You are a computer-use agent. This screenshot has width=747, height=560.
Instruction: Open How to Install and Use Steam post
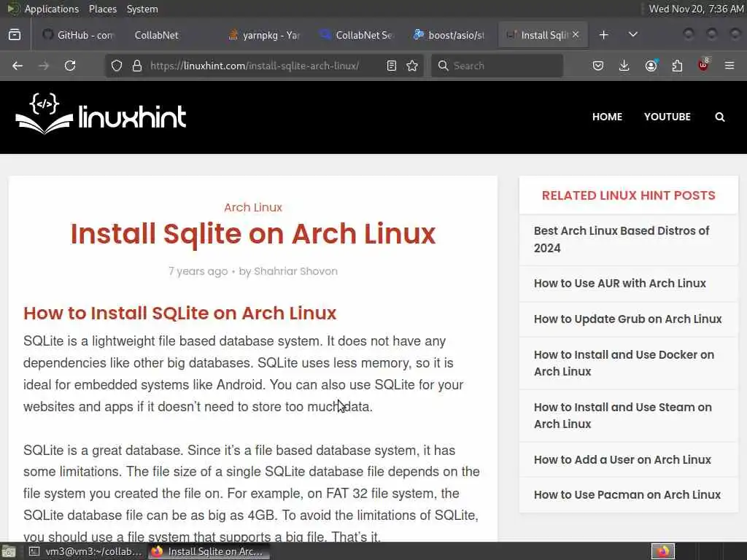click(x=623, y=415)
